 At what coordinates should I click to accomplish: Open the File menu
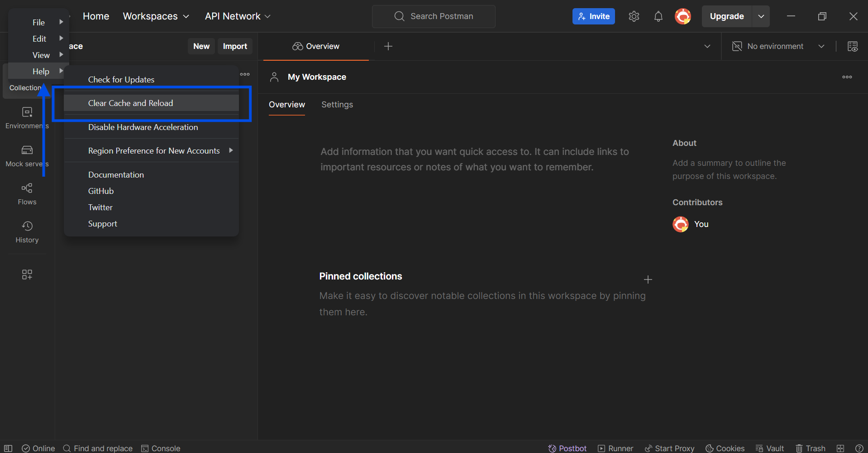[38, 22]
